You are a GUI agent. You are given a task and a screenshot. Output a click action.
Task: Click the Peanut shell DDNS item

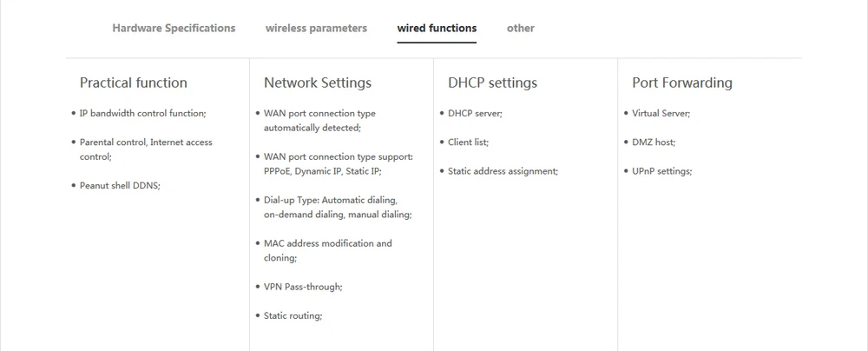pyautogui.click(x=120, y=186)
